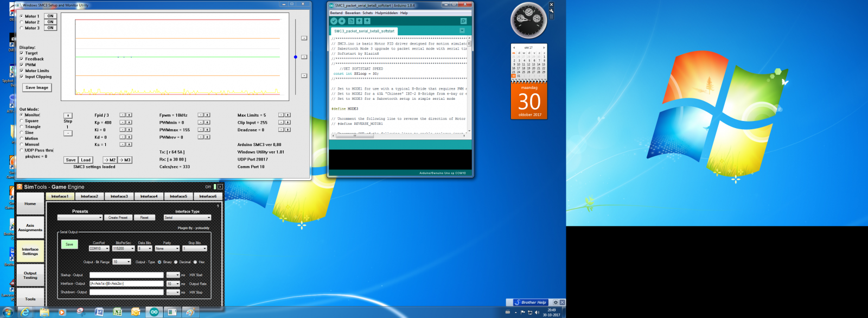Open the Arduino taskbar icon
Image resolution: width=868 pixels, height=318 pixels.
[x=154, y=312]
